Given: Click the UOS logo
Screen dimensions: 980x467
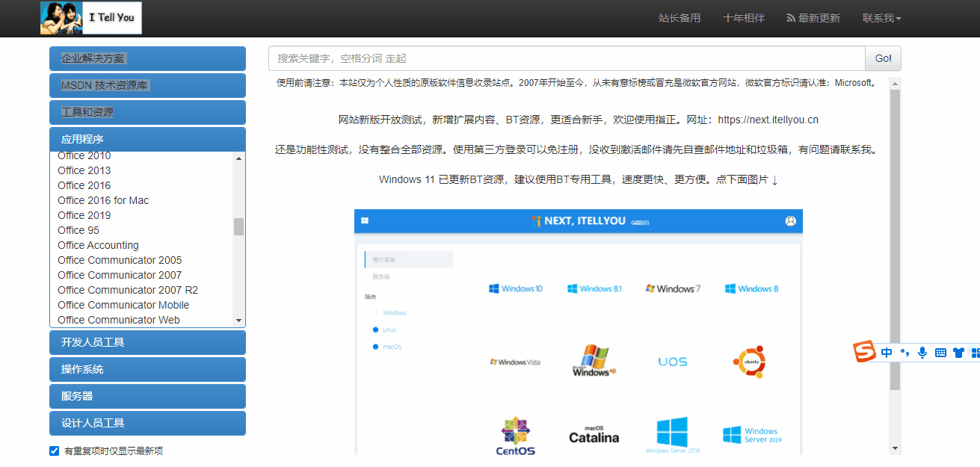Looking at the screenshot, I should pos(673,362).
